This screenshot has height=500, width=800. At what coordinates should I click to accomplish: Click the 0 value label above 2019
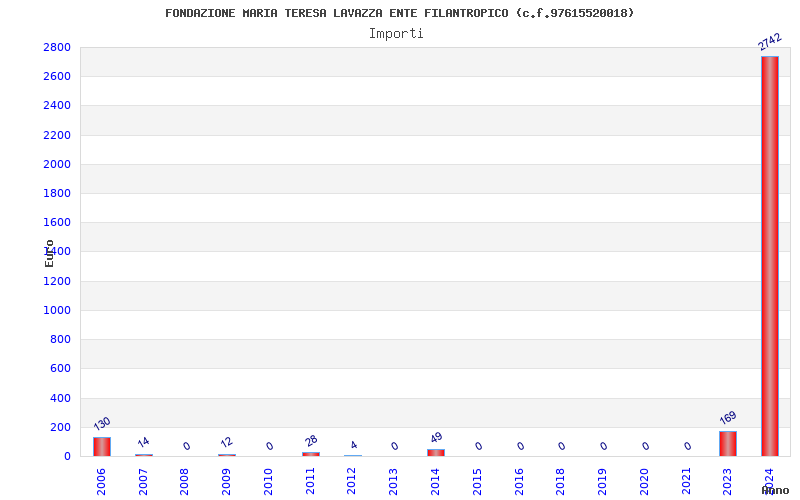pyautogui.click(x=603, y=446)
